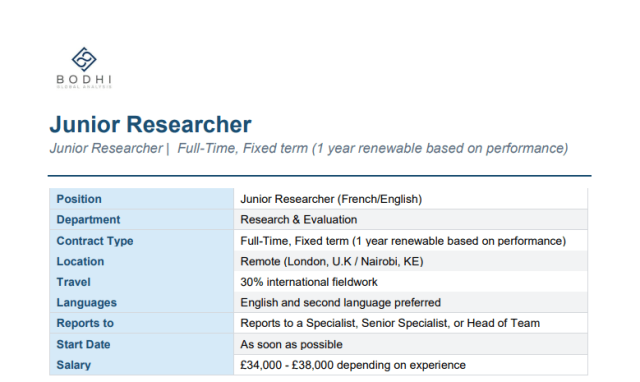The height and width of the screenshot is (382, 640).
Task: Click the 'Start Date' label cell
Action: coord(141,344)
